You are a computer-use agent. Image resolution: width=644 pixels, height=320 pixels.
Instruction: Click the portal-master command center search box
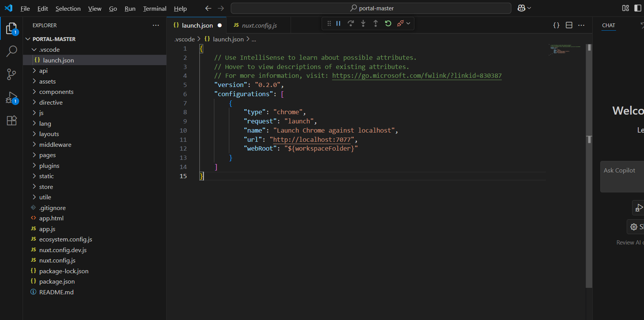click(x=371, y=8)
